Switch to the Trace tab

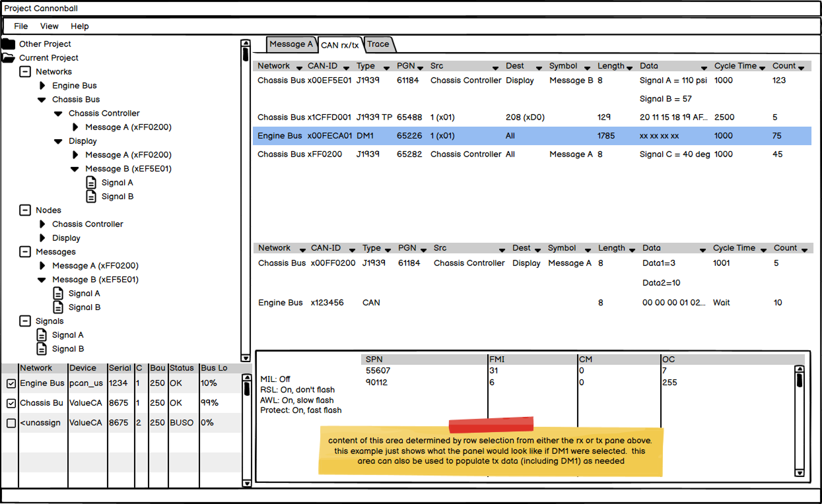(x=378, y=44)
